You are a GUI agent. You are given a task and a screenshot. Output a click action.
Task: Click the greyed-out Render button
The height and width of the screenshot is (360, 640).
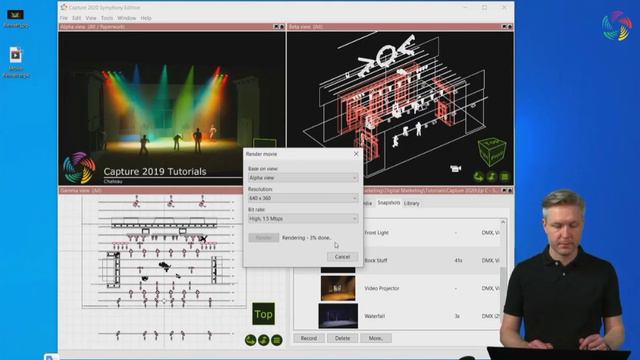click(x=264, y=238)
